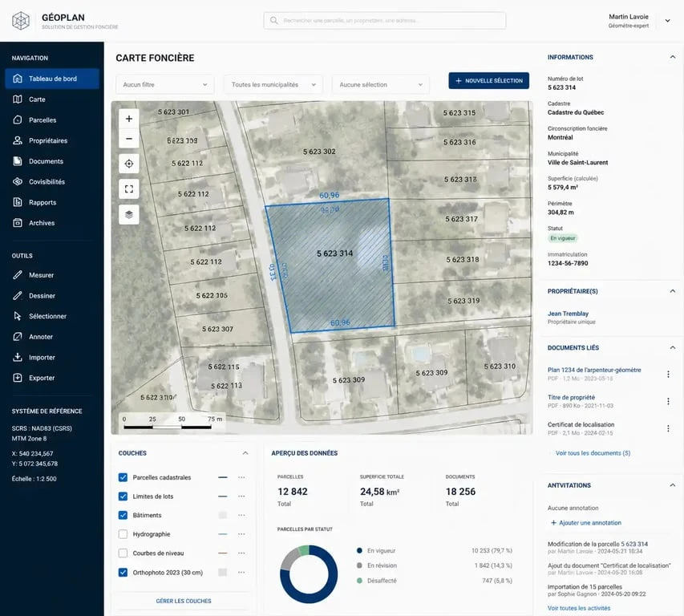Click Hydrographie line color swatch
This screenshot has height=616, width=684.
pos(222,534)
